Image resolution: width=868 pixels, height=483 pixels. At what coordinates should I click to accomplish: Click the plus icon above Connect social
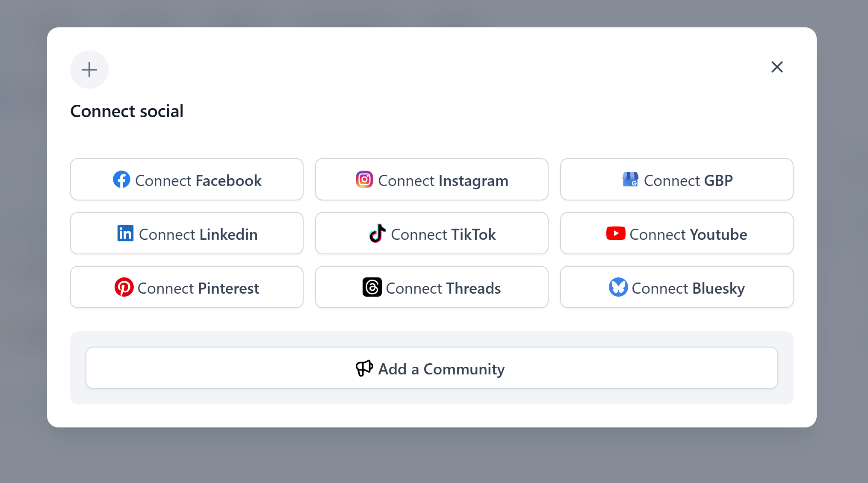(89, 70)
